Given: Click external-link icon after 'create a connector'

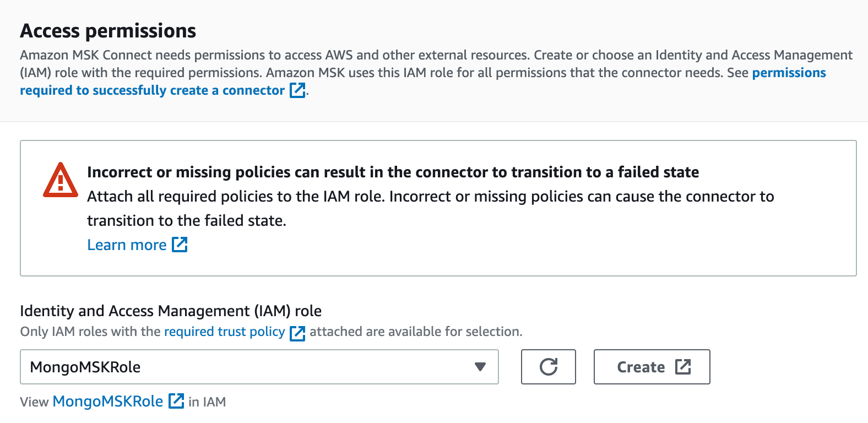Looking at the screenshot, I should click(x=297, y=90).
